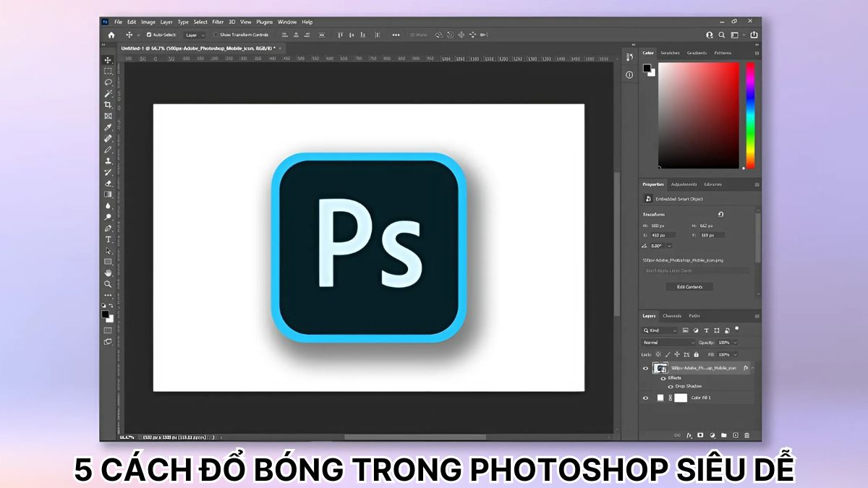Open the Image menu

point(148,22)
